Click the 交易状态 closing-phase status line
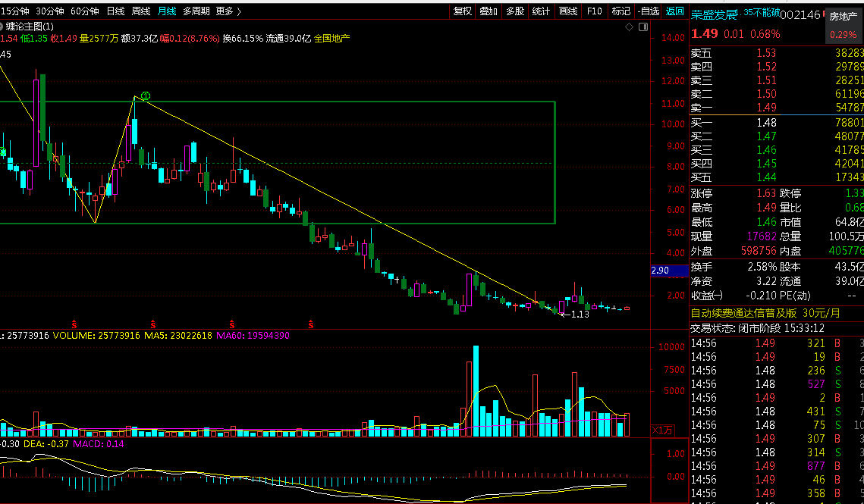The image size is (864, 504). [x=758, y=328]
